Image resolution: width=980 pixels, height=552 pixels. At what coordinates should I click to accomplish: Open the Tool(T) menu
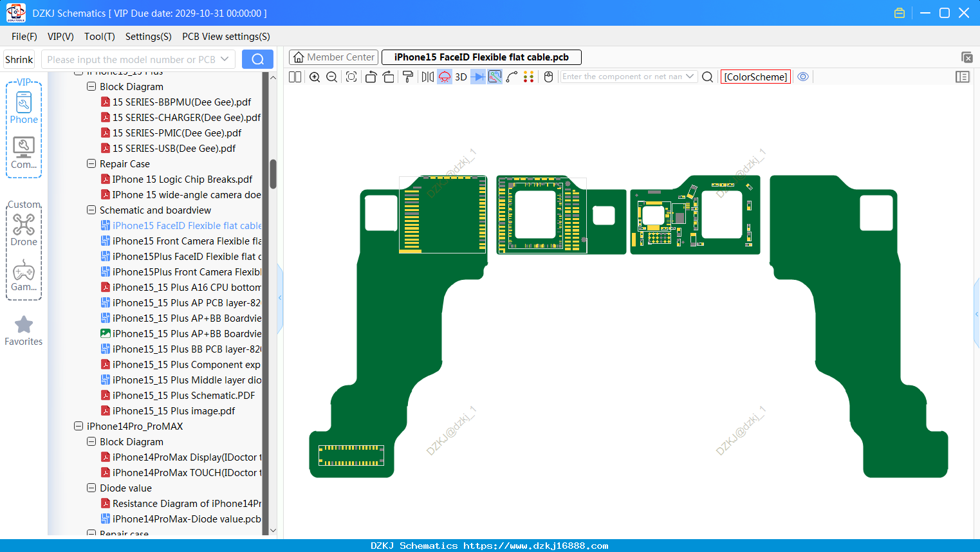pyautogui.click(x=100, y=37)
